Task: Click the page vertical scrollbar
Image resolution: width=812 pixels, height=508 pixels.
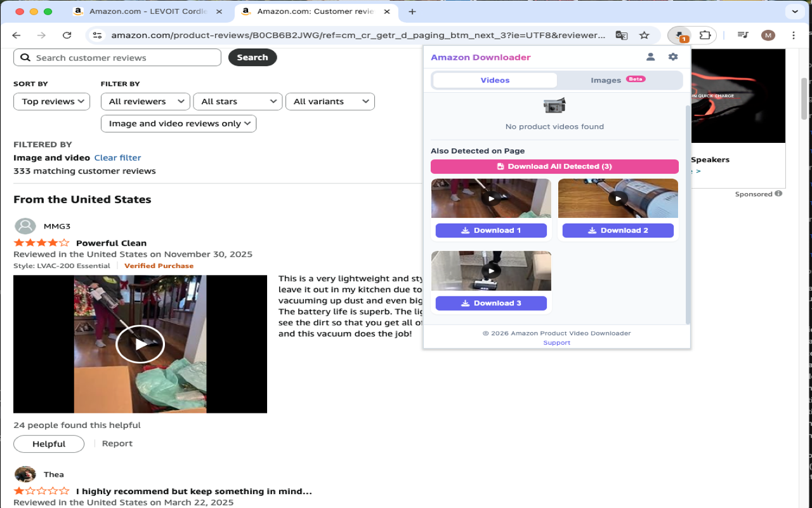Action: (x=804, y=98)
